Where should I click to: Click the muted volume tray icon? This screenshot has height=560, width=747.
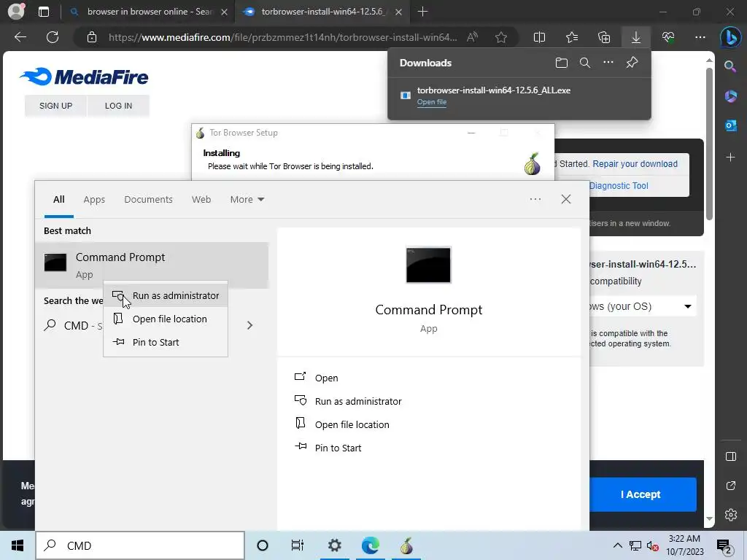pos(652,545)
